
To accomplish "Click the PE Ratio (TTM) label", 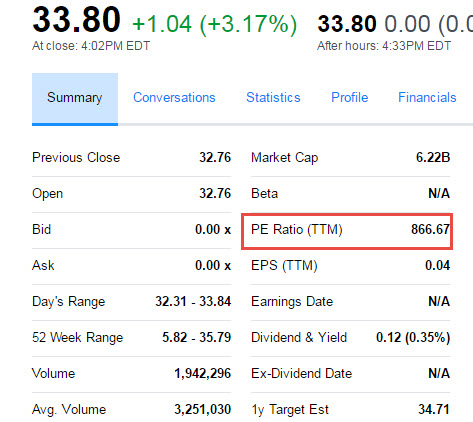I will point(297,230).
